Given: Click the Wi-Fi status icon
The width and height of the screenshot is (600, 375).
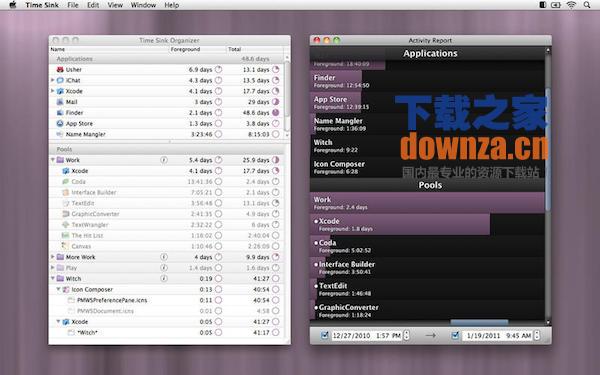Looking at the screenshot, I should pyautogui.click(x=571, y=5).
